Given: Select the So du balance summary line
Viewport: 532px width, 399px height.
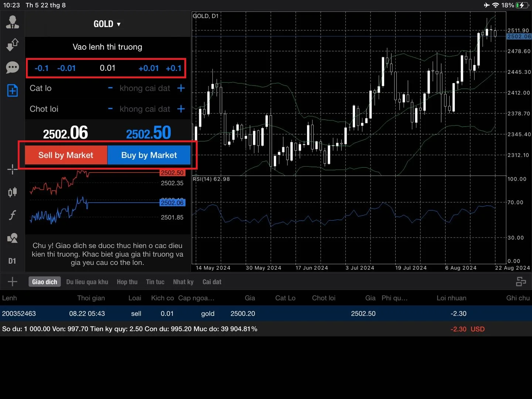Looking at the screenshot, I should 130,329.
